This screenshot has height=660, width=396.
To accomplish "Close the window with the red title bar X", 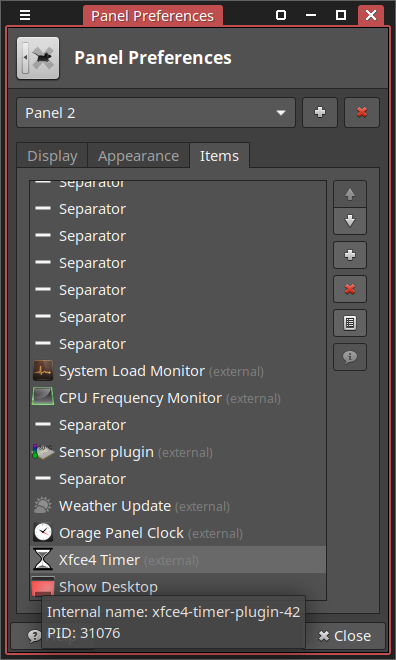I will pyautogui.click(x=371, y=16).
